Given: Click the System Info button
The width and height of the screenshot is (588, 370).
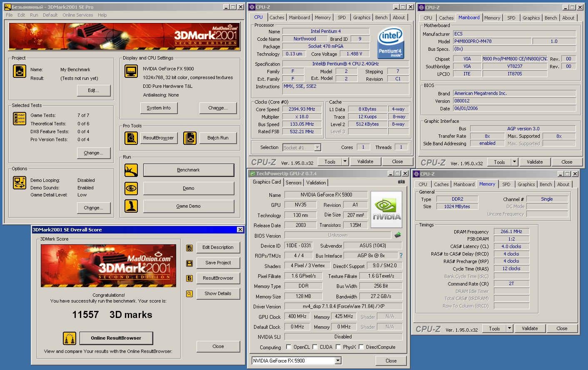Looking at the screenshot, I should (159, 108).
